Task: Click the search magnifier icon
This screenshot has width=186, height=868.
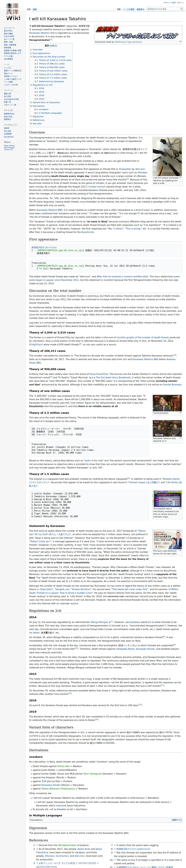Action: tap(181, 9)
